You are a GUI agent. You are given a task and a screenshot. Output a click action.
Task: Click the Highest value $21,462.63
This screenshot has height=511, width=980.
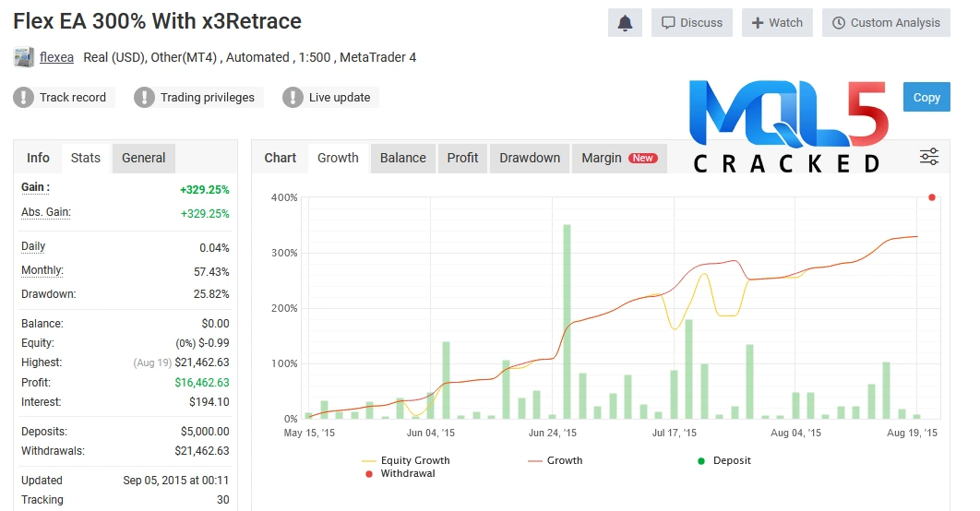[x=202, y=362]
